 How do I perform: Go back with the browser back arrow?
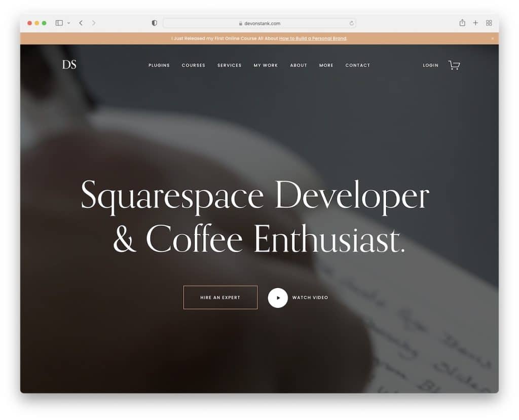click(81, 23)
